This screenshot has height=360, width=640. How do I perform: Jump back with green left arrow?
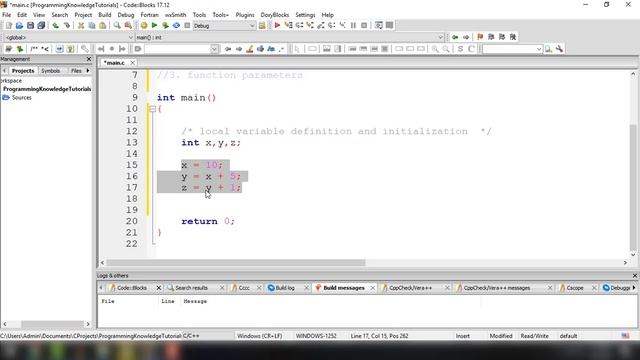point(455,37)
